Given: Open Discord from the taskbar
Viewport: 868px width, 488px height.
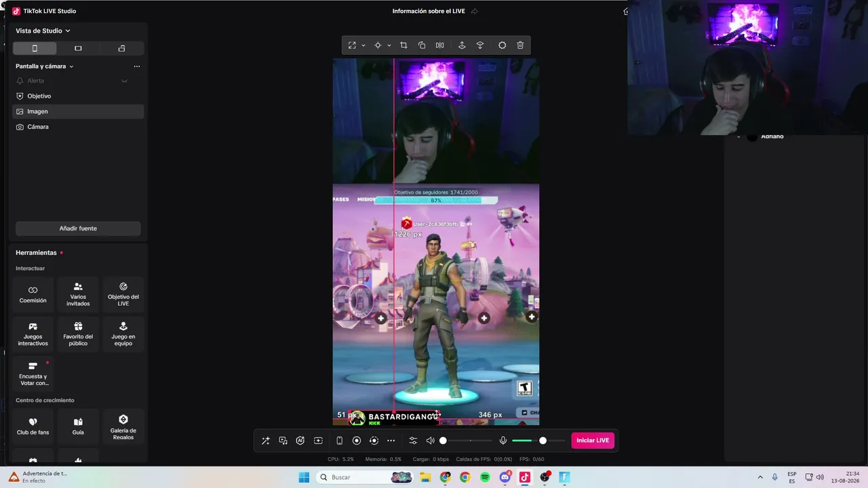Looking at the screenshot, I should 505,477.
